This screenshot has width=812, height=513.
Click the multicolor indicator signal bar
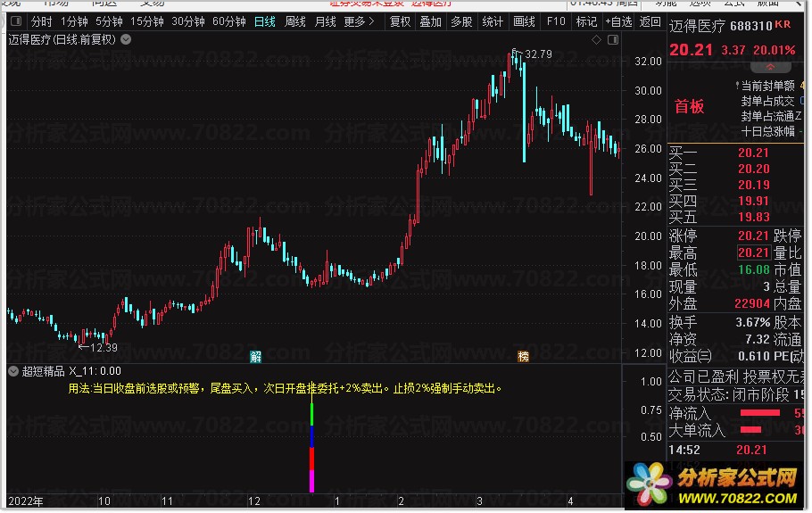click(x=311, y=447)
